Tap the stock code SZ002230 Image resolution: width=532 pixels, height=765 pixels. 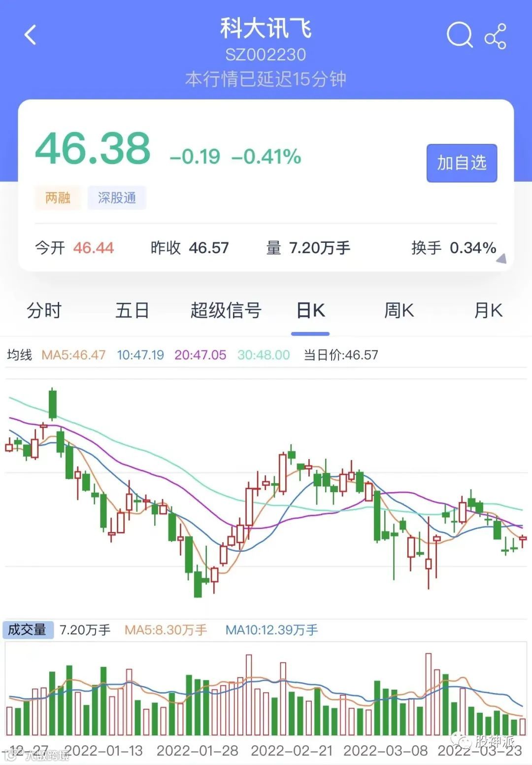coord(266,55)
